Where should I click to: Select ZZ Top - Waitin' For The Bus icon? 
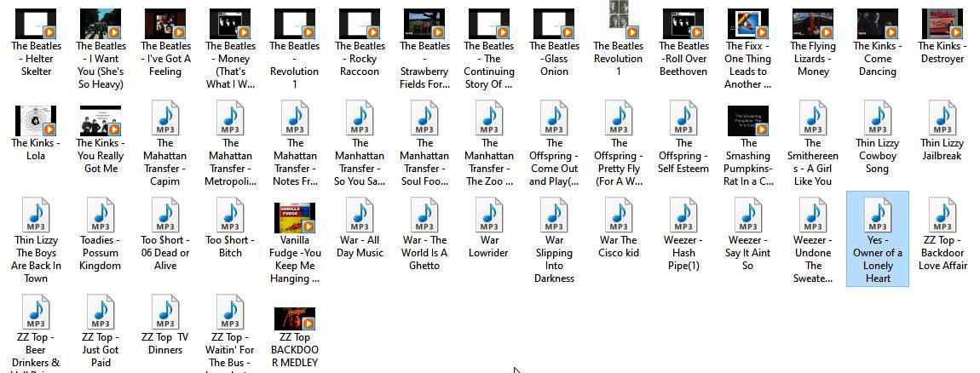230,313
